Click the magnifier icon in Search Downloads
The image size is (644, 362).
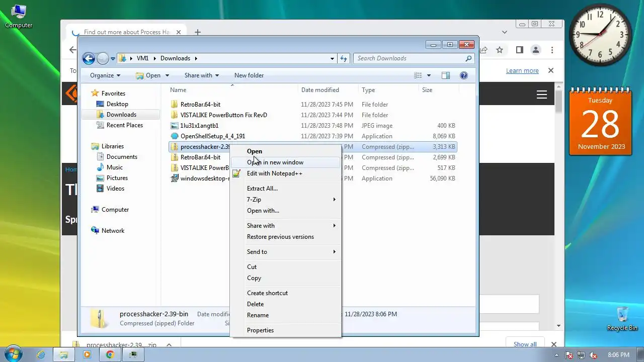point(468,58)
